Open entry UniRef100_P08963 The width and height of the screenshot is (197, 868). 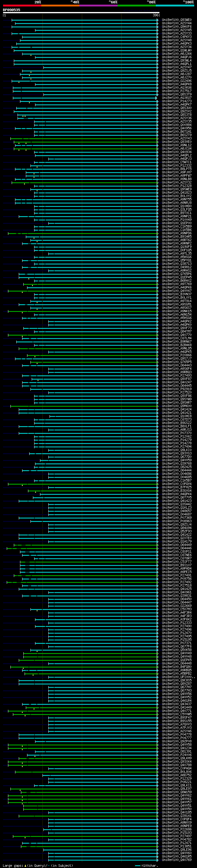pos(177,521)
